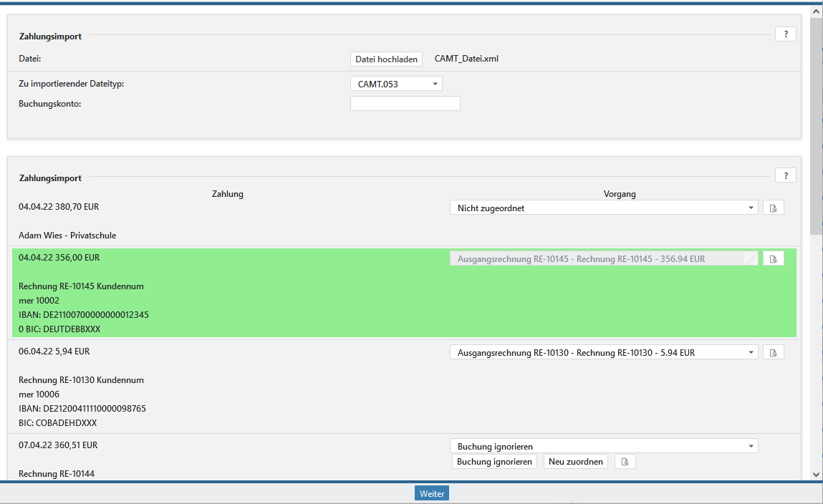Click preview icon beside RE-10130 dropdown
823x504 pixels.
773,352
